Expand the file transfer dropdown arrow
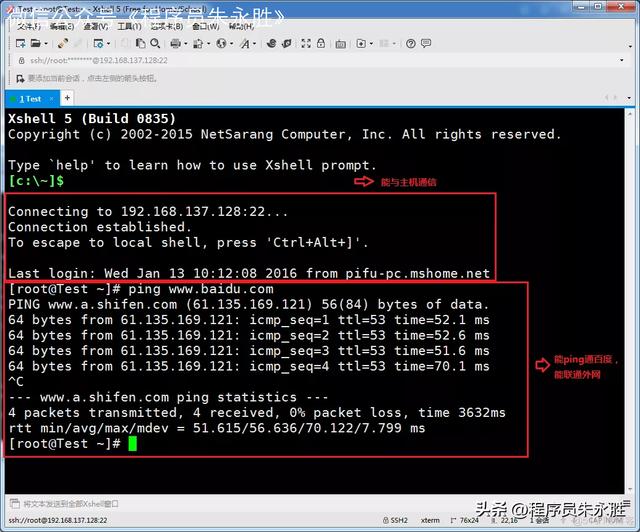640x532 pixels. pyautogui.click(x=209, y=43)
